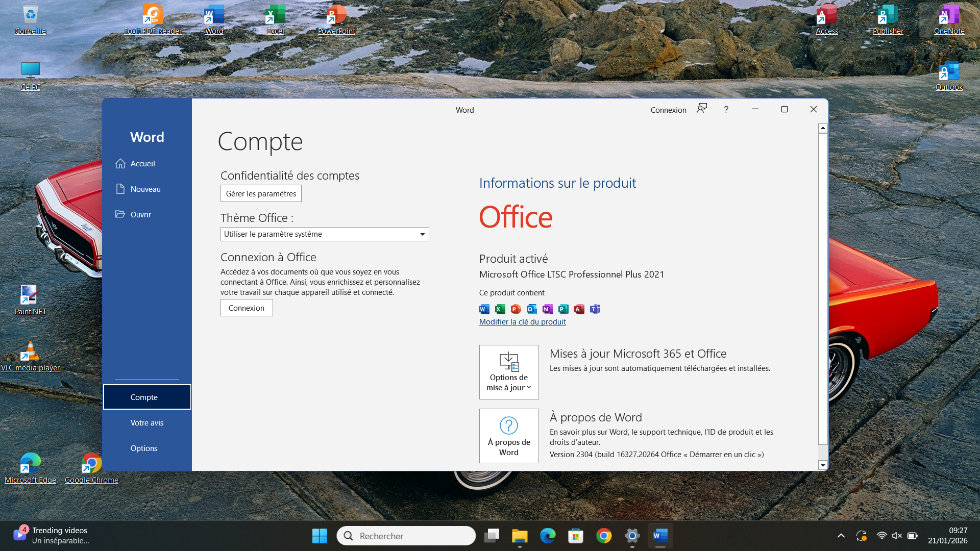Go to Accueil in Word sidebar
This screenshot has width=980, height=551.
(147, 163)
